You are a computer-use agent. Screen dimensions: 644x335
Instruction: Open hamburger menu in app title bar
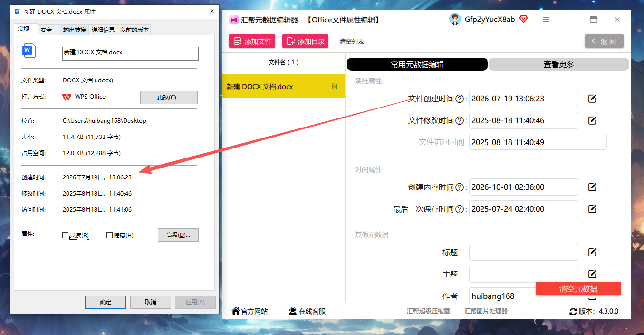click(546, 20)
